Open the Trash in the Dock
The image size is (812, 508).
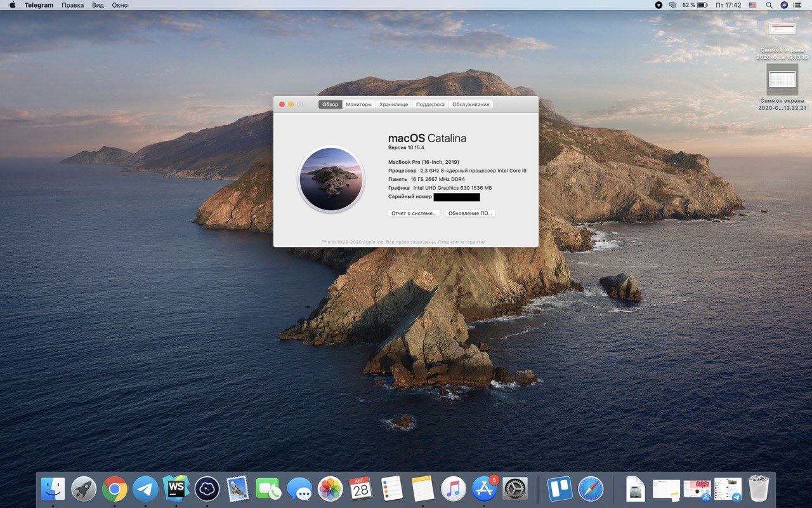(x=759, y=489)
